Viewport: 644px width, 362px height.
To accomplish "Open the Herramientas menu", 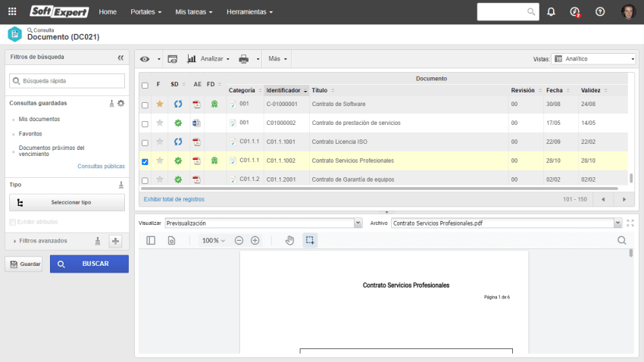I will pos(249,12).
